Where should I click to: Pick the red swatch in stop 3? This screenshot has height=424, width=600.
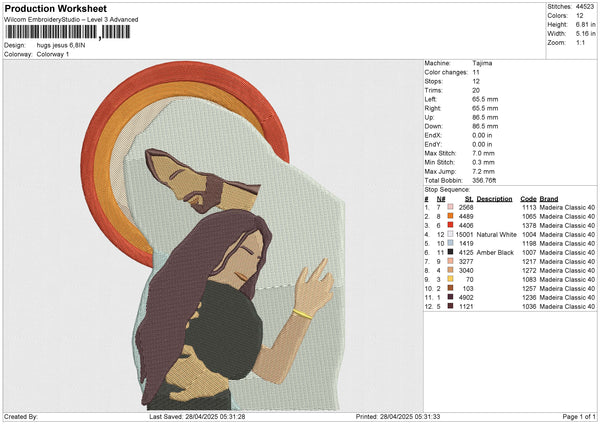pos(450,225)
